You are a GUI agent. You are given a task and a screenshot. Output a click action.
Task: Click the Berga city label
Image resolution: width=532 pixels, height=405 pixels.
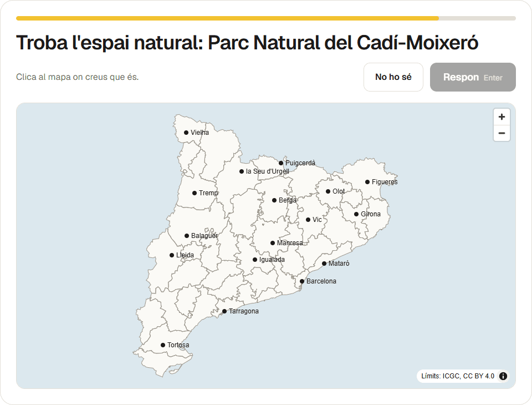tap(288, 200)
